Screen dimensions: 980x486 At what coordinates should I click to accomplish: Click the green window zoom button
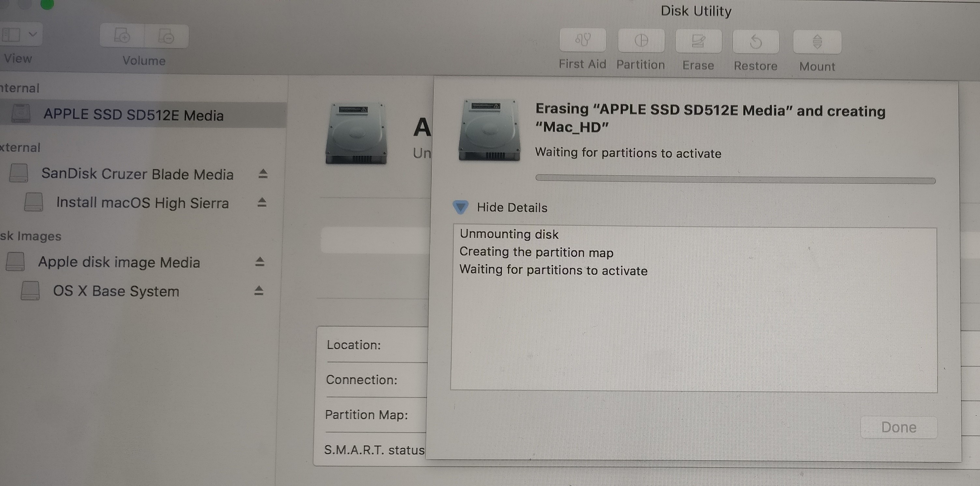click(48, 4)
